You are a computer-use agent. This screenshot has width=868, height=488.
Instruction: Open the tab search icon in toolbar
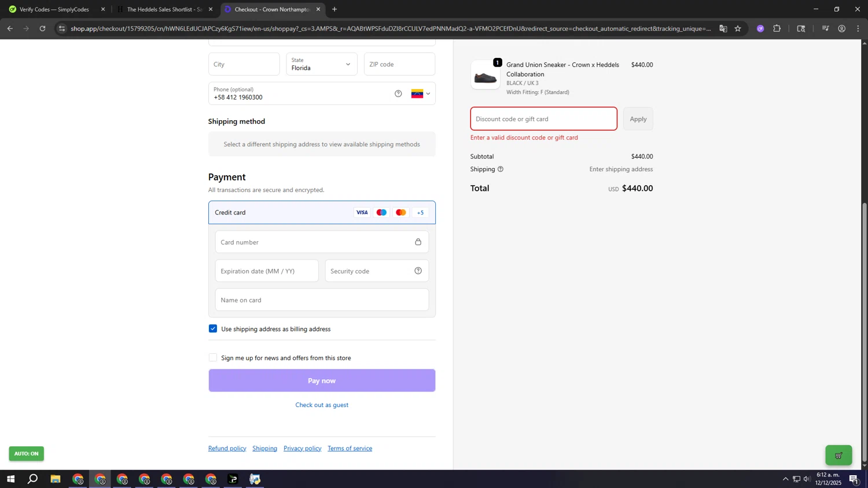click(x=801, y=28)
